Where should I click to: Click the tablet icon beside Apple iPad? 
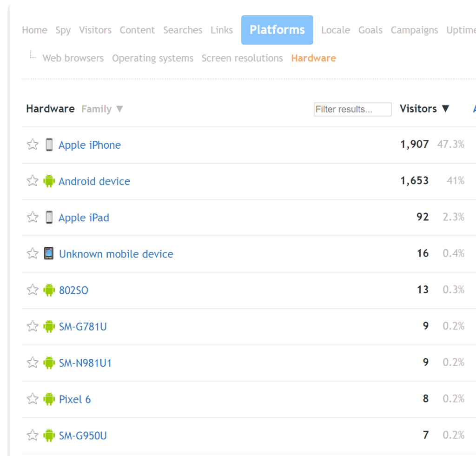49,218
